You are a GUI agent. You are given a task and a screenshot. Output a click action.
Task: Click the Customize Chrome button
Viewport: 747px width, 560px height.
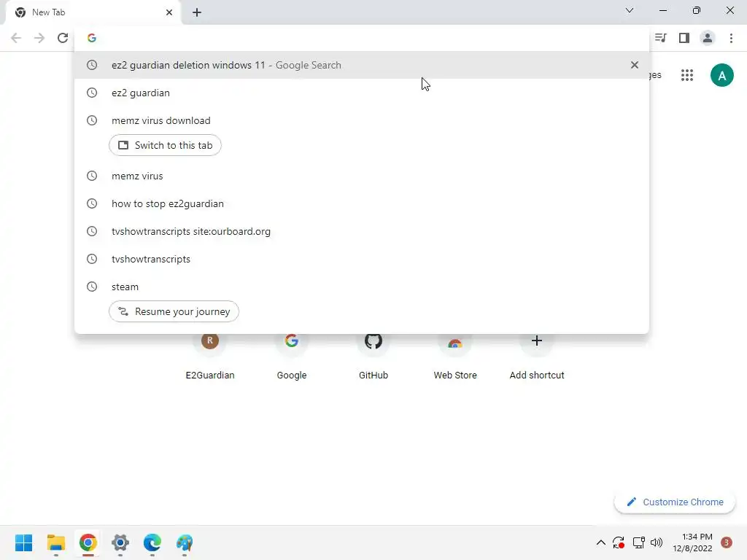pyautogui.click(x=675, y=502)
